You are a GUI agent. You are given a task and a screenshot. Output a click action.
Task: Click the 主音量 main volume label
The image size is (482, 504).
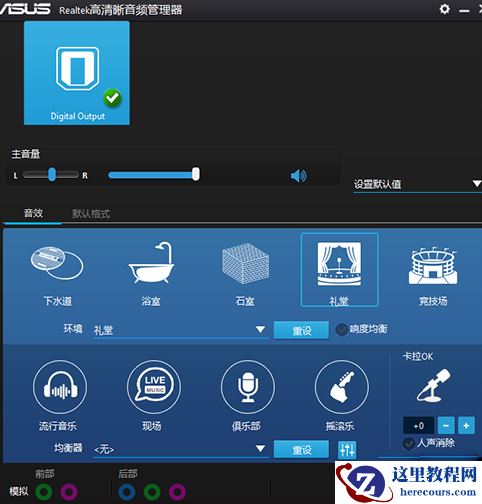click(26, 154)
